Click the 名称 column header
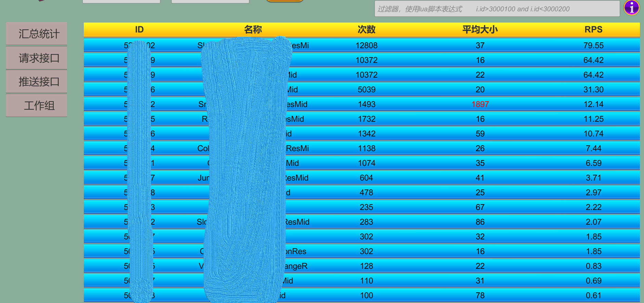 coord(253,30)
